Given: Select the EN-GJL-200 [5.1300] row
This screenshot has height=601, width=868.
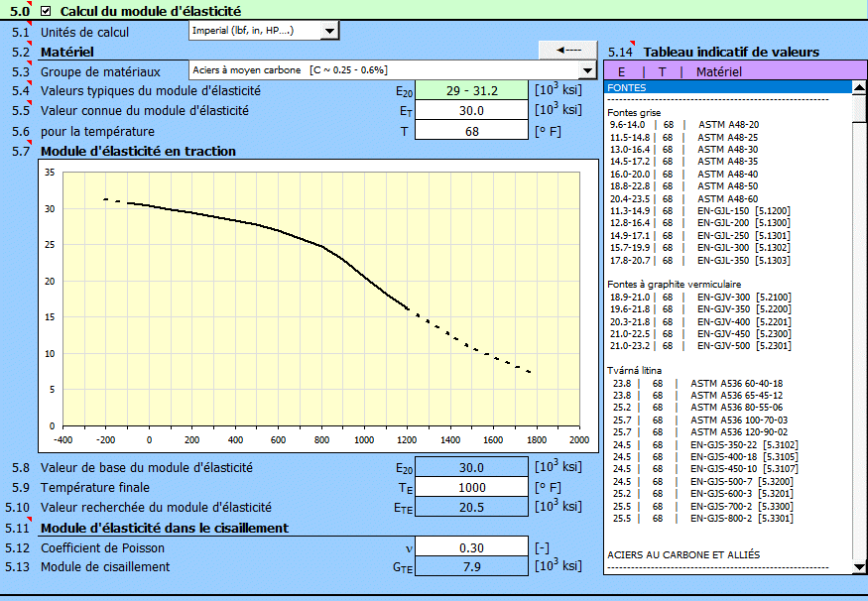Looking at the screenshot, I should point(728,223).
